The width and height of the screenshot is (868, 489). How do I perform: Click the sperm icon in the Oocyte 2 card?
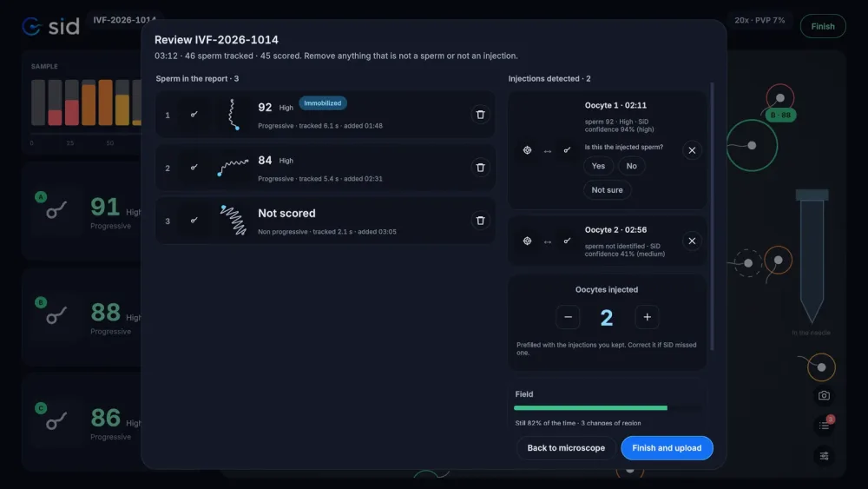click(567, 241)
